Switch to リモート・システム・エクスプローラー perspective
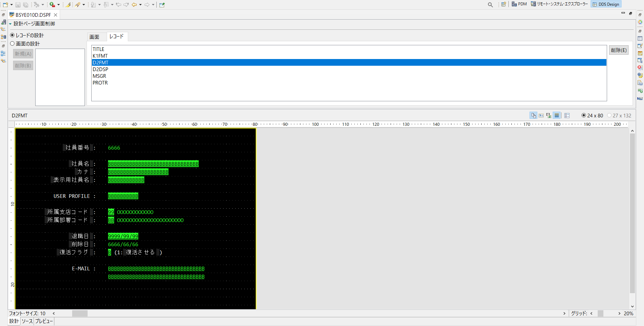The image size is (644, 326). point(559,4)
